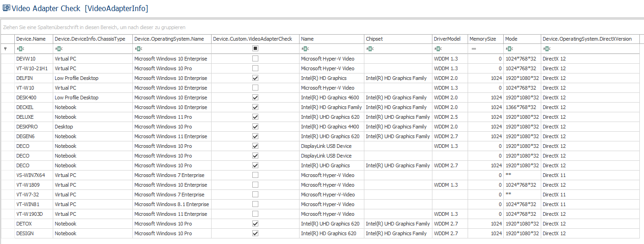Viewport: 644px width, 244px height.
Task: Click Microsoft Windows 8.1 Enterprise cell
Action: point(172,204)
